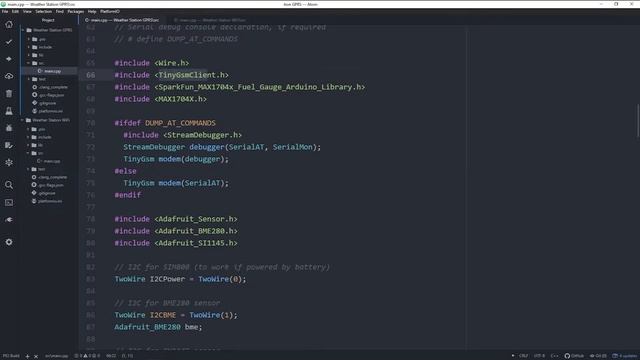The height and width of the screenshot is (360, 640).
Task: Open Find in Project magnifier icon
Action: pyautogui.click(x=9, y=185)
